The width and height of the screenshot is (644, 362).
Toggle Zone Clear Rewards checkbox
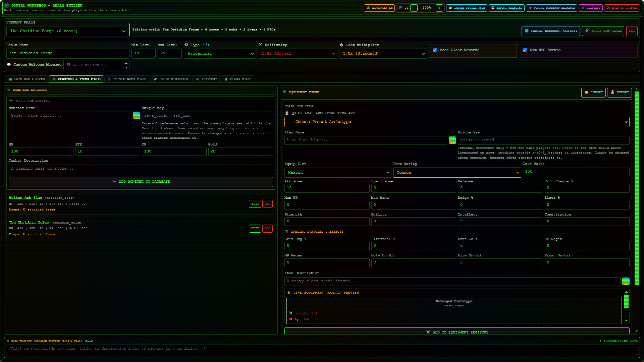tap(435, 50)
